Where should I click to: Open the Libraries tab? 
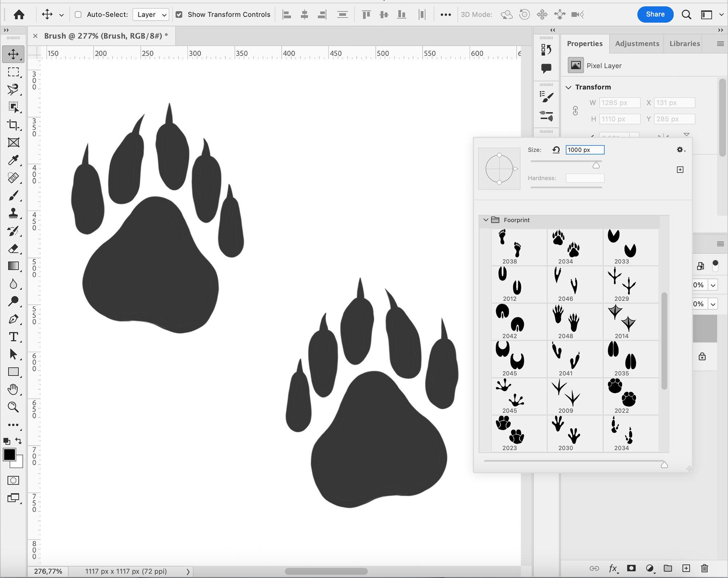pyautogui.click(x=684, y=43)
